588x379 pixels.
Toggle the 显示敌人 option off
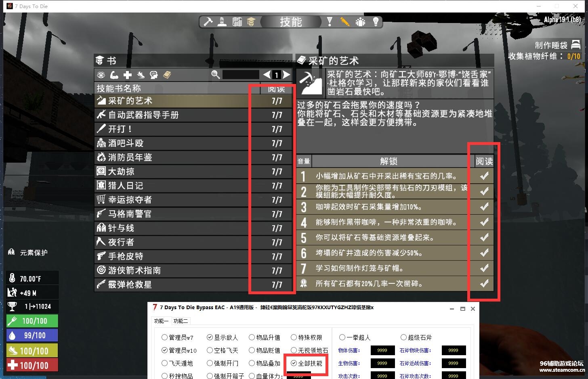pos(210,337)
